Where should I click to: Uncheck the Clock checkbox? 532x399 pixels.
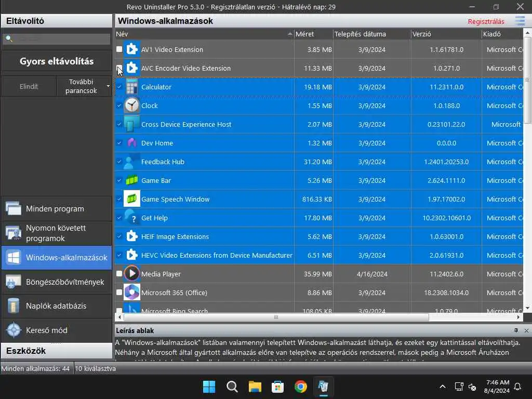click(x=119, y=105)
